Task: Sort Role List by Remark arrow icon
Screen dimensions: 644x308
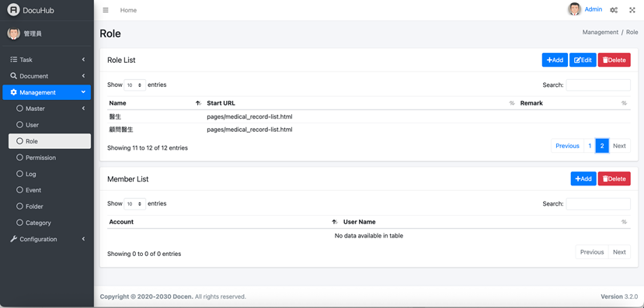Action: click(x=625, y=103)
